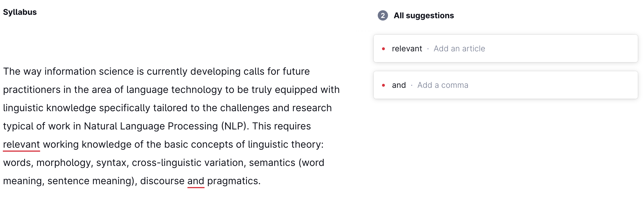
Task: Click the suggestions count badge showing 2
Action: (383, 15)
